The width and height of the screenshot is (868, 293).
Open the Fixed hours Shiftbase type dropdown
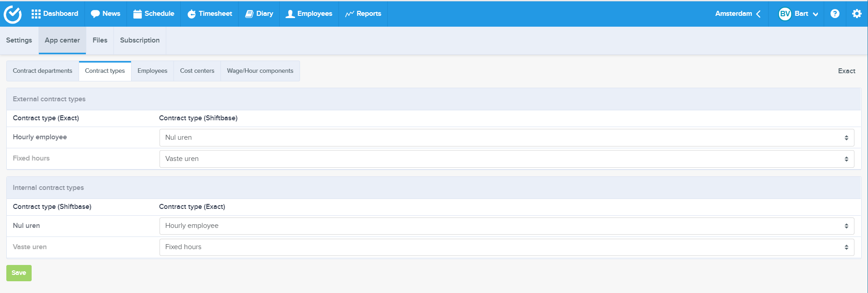(507, 159)
